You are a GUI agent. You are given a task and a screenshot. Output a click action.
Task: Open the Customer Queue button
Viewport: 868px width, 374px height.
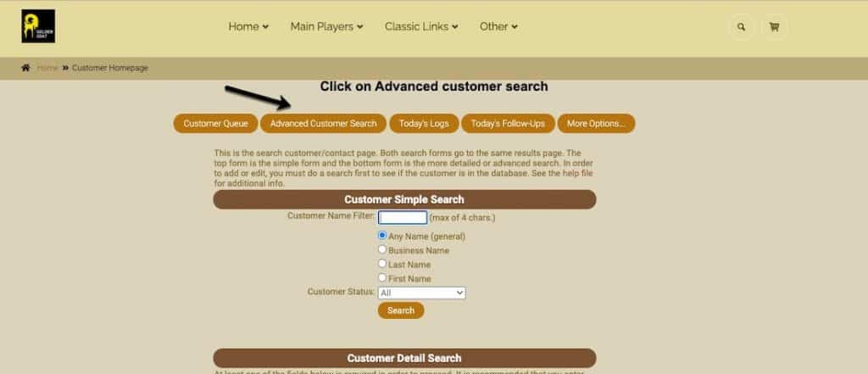pos(216,124)
